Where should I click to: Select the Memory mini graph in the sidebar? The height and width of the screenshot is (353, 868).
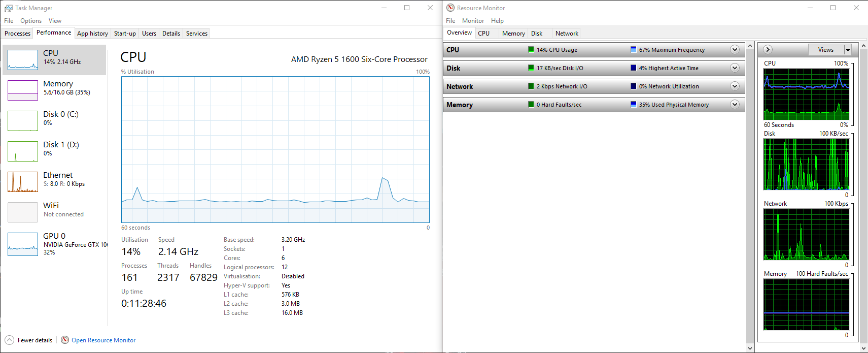click(23, 90)
